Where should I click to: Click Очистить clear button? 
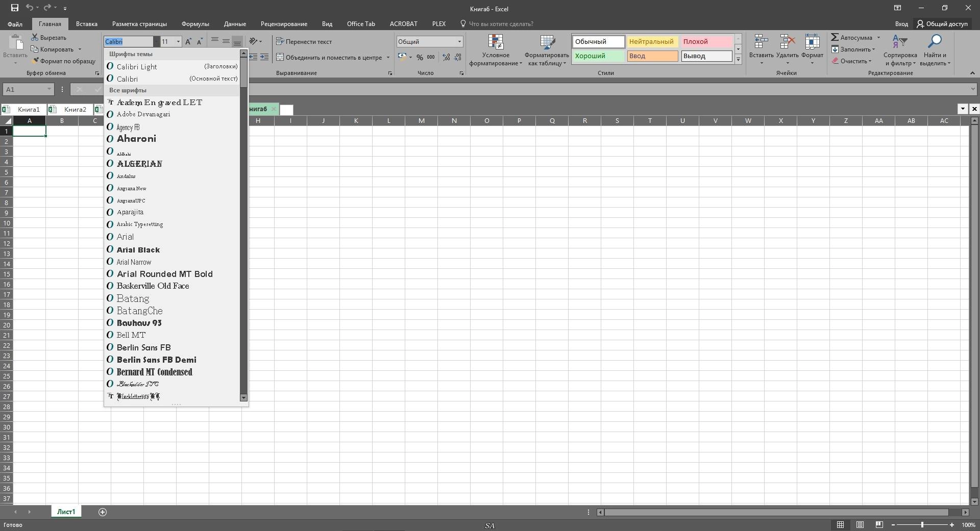(x=852, y=61)
